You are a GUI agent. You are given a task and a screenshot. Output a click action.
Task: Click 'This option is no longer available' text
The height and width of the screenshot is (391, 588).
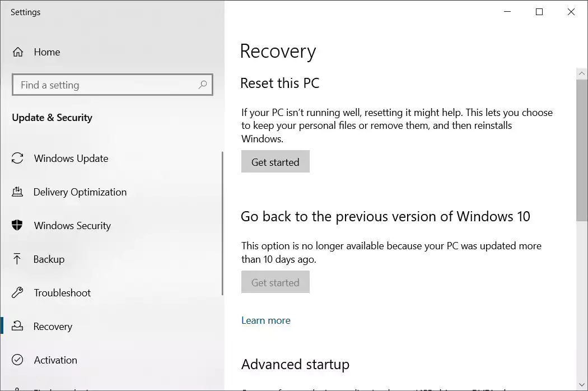click(391, 253)
